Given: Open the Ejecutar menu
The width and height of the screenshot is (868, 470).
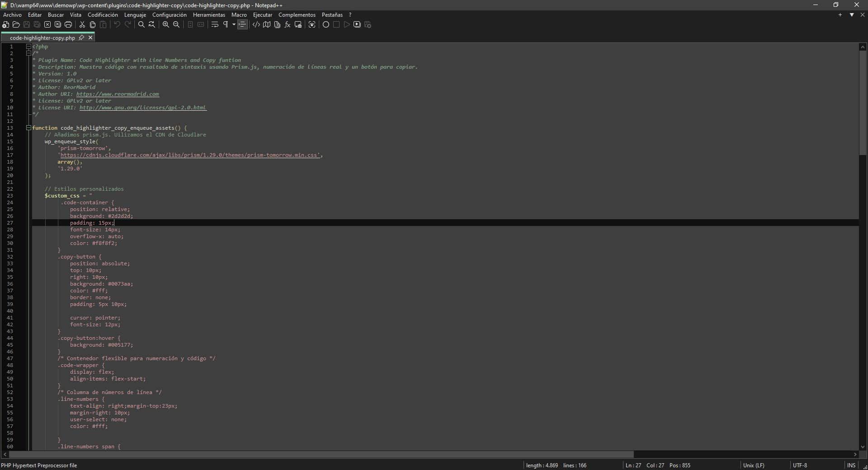Looking at the screenshot, I should pos(263,15).
